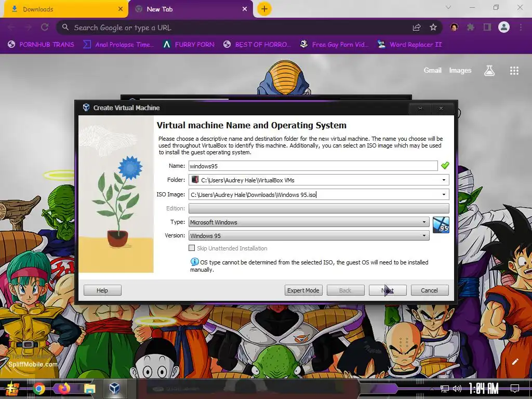The width and height of the screenshot is (532, 399).
Task: Expand the ISO Image dropdown arrow
Action: 444,194
